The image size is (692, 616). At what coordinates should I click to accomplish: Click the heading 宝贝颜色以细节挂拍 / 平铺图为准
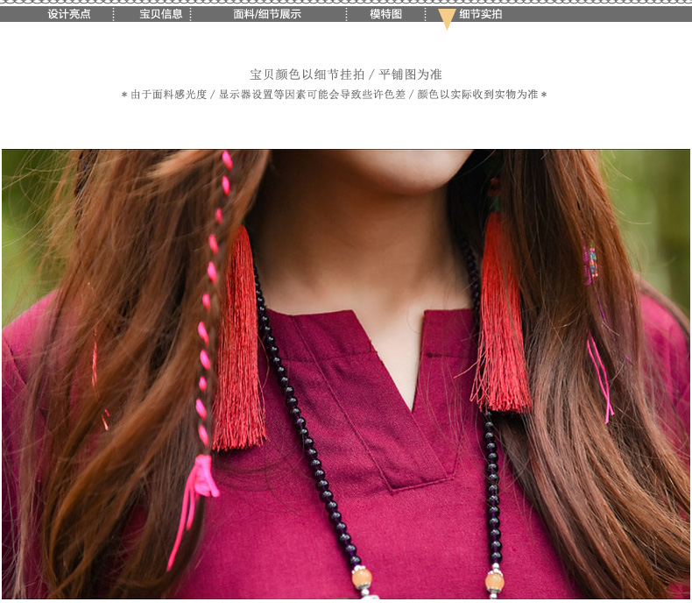pyautogui.click(x=346, y=74)
